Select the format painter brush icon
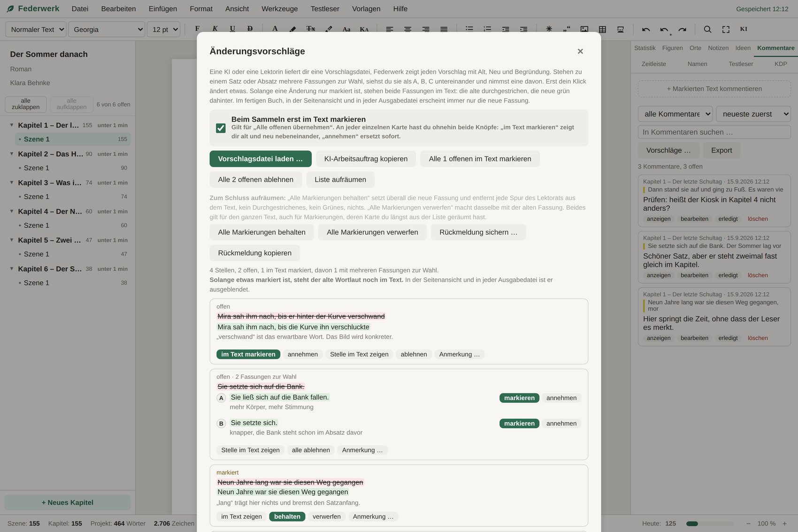The height and width of the screenshot is (532, 798). click(329, 29)
